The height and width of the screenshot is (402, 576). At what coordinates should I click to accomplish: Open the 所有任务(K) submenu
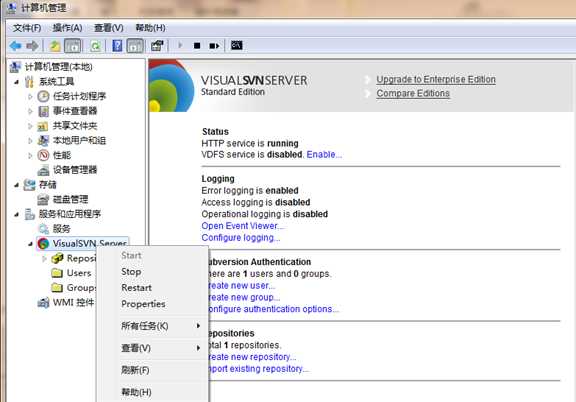(x=152, y=326)
